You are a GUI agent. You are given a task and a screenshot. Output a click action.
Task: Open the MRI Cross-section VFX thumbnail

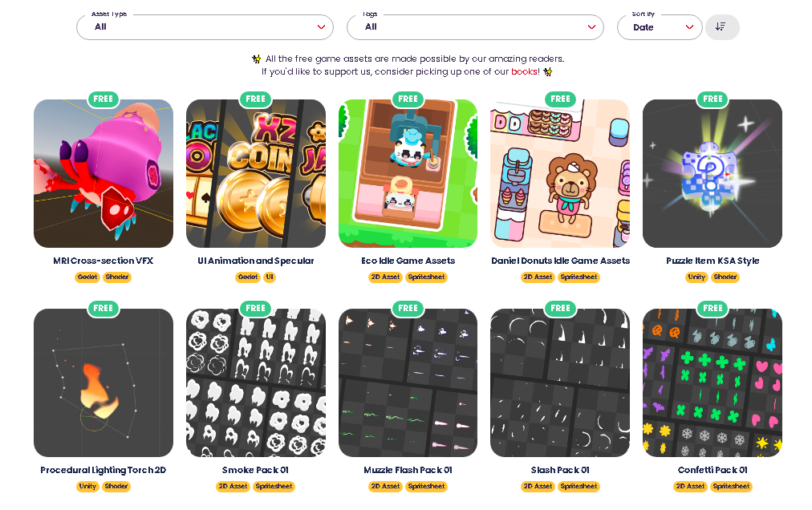(104, 173)
